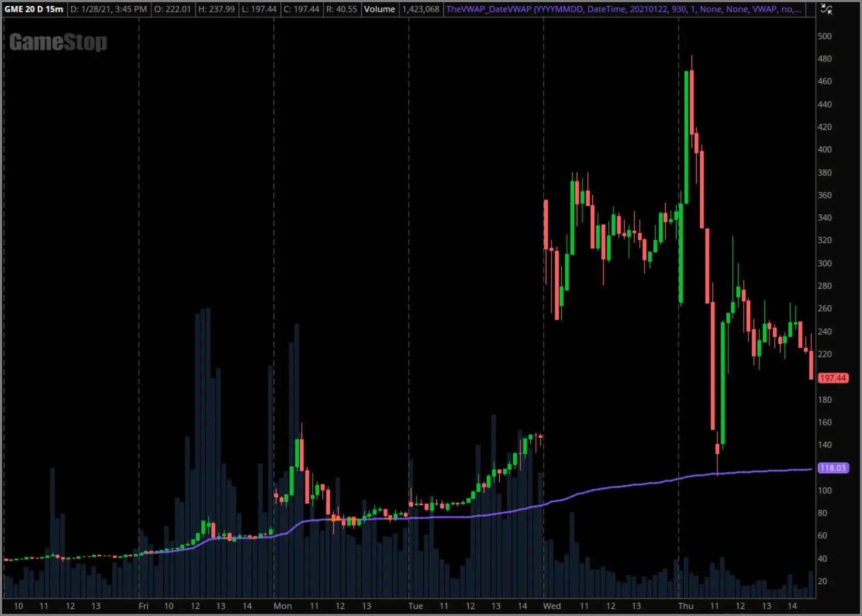
Task: Click the 240 price axis label
Action: click(x=825, y=331)
